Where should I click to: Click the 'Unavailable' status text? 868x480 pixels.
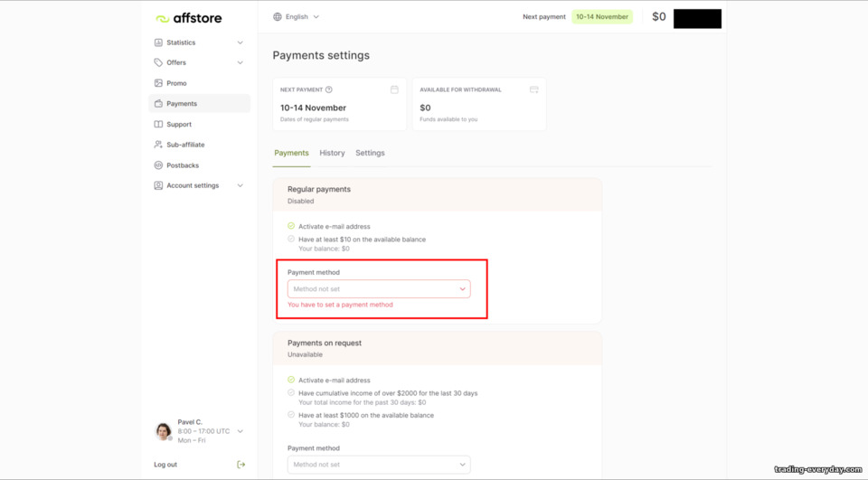[x=305, y=354]
